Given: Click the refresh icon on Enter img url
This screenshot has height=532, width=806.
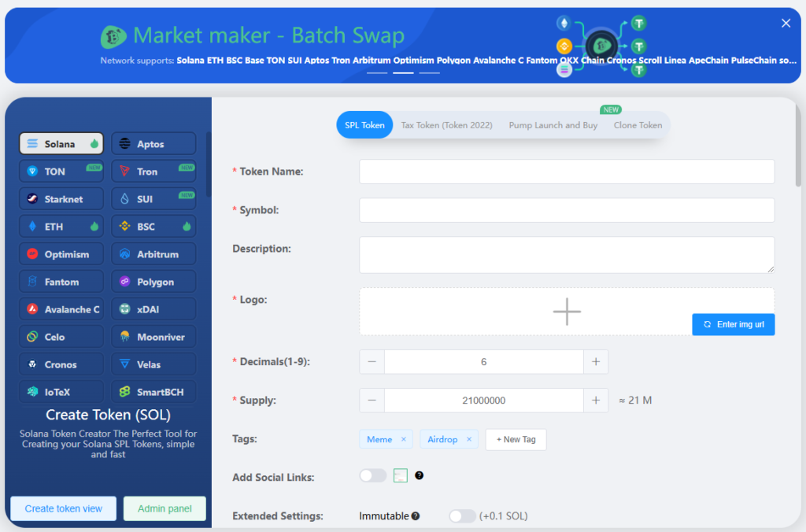Looking at the screenshot, I should point(708,324).
